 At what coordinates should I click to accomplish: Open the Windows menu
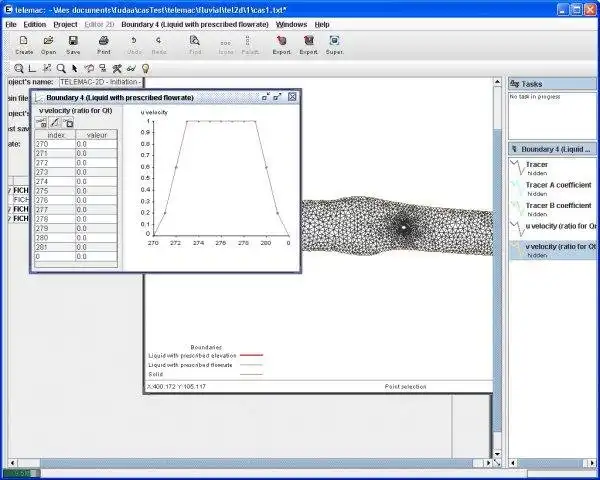click(x=292, y=24)
